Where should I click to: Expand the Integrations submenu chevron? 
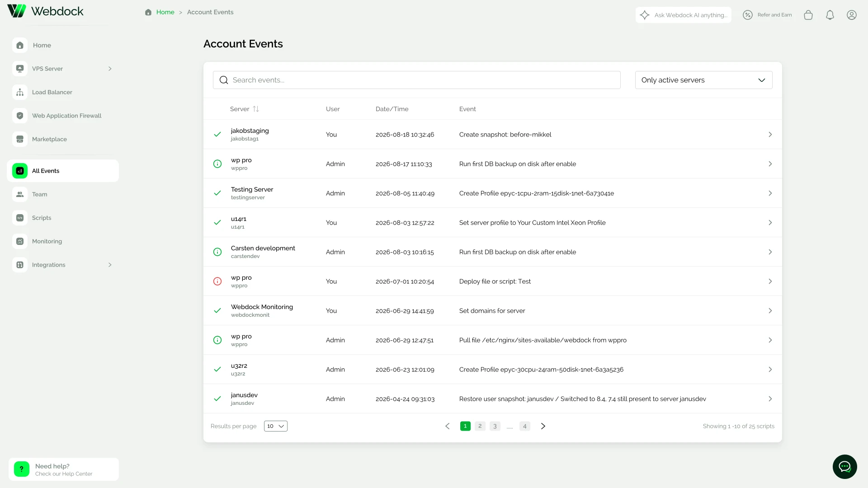point(110,265)
